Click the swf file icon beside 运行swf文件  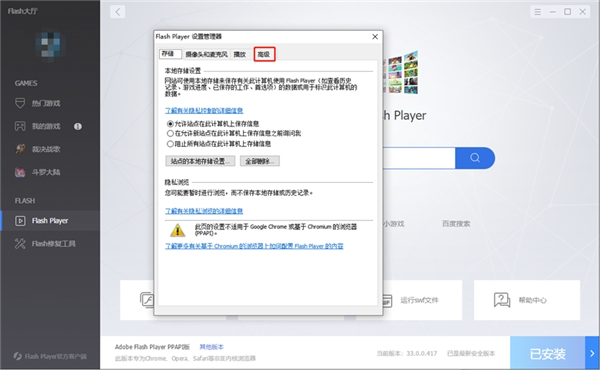pos(387,300)
